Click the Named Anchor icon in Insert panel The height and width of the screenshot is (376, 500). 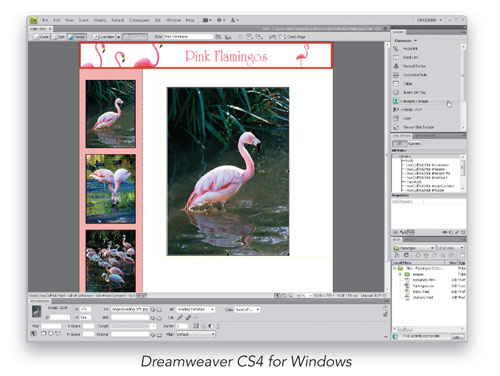(396, 66)
